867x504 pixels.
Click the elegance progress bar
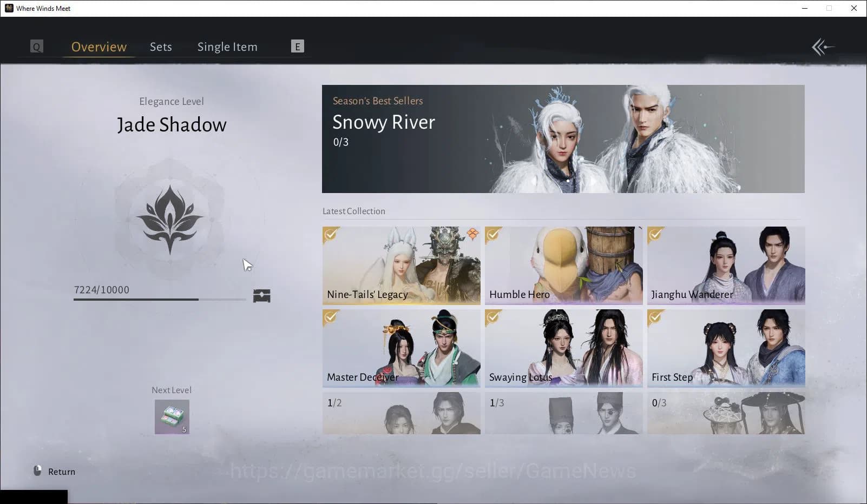[160, 300]
